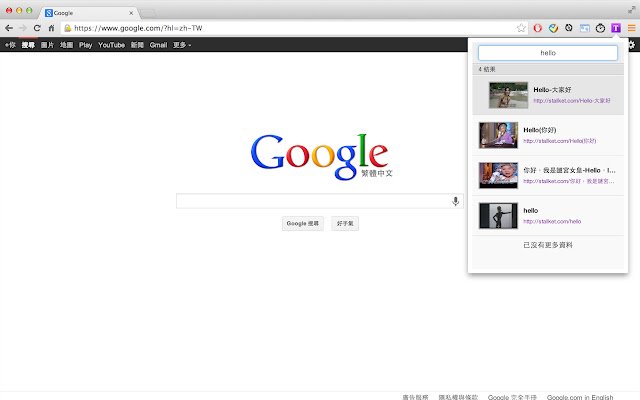
Task: Open the red Opera extension icon
Action: [538, 28]
